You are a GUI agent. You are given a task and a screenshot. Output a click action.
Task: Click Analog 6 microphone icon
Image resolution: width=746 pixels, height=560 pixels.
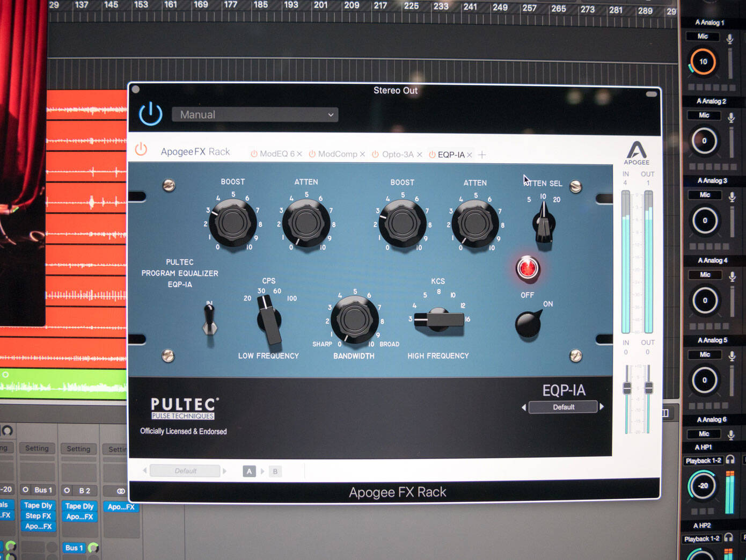731,434
